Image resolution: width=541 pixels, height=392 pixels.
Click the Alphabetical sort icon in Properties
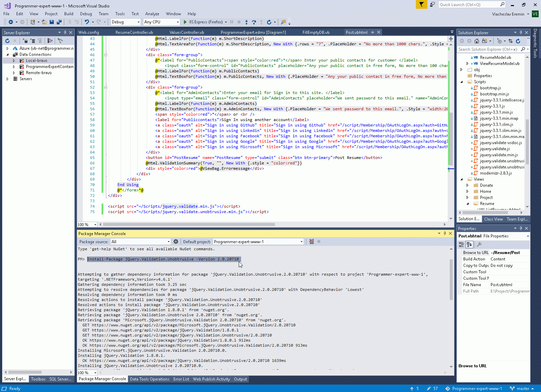tap(469, 244)
